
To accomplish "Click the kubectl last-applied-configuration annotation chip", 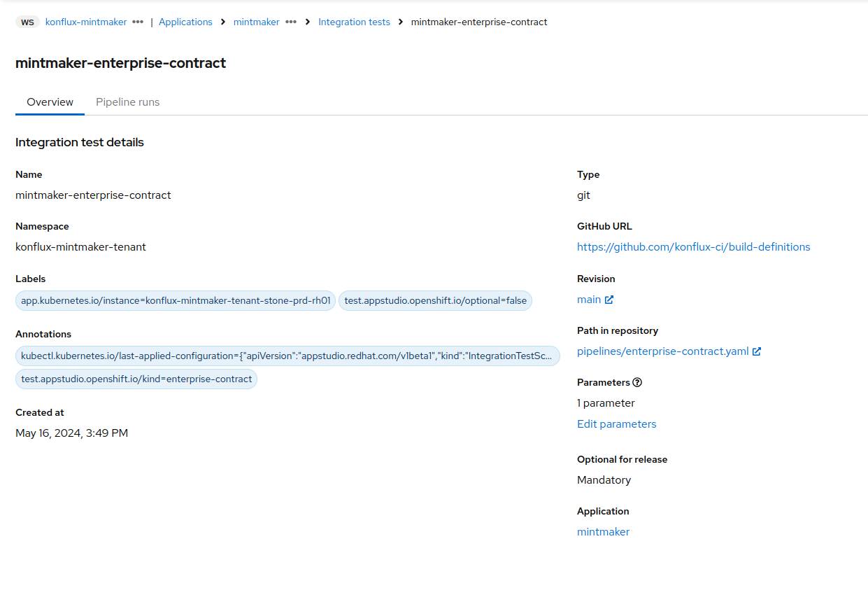I will pos(287,356).
